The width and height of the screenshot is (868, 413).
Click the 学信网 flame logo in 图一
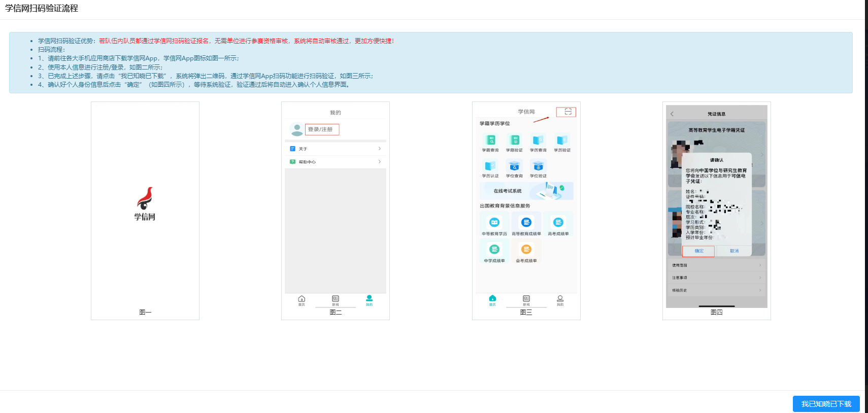[145, 198]
